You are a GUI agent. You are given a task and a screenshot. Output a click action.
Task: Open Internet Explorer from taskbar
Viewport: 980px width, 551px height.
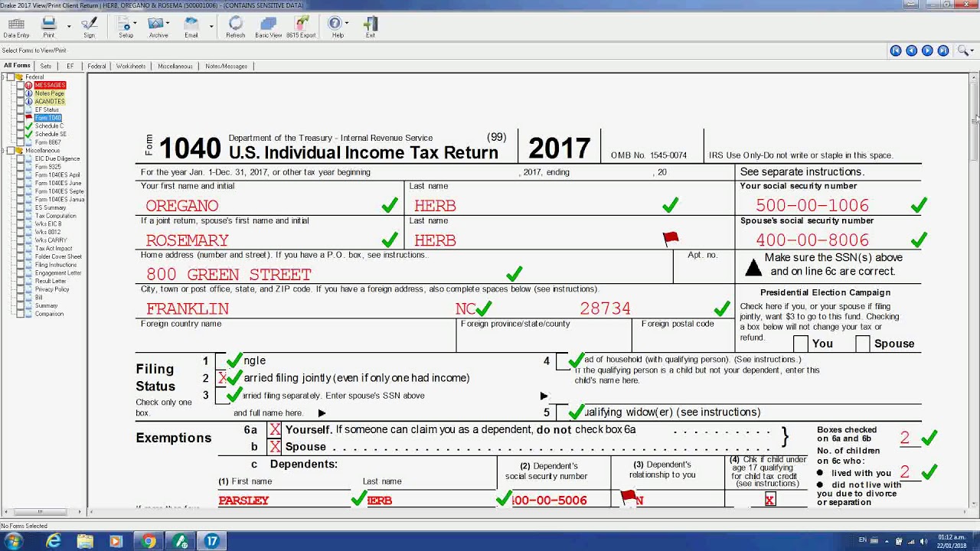pos(54,541)
